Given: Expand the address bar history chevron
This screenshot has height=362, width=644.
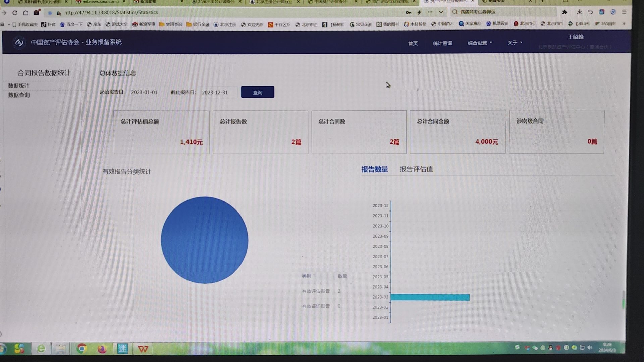Looking at the screenshot, I should point(441,12).
